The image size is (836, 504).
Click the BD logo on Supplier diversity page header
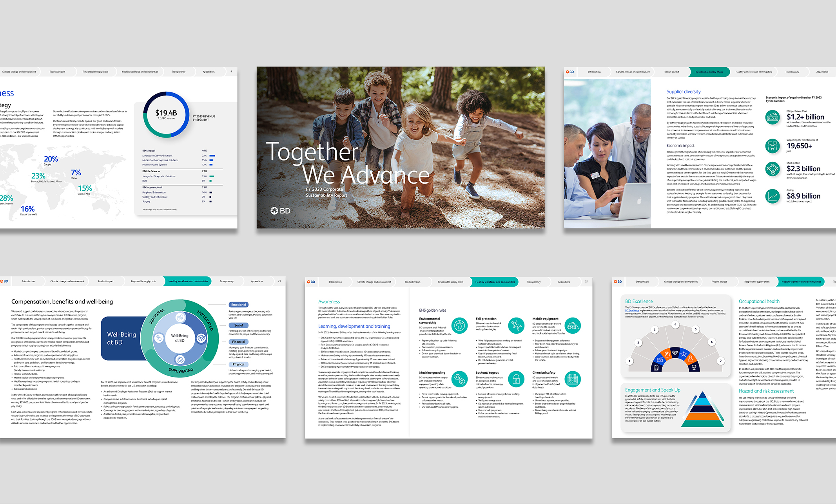[x=570, y=72]
